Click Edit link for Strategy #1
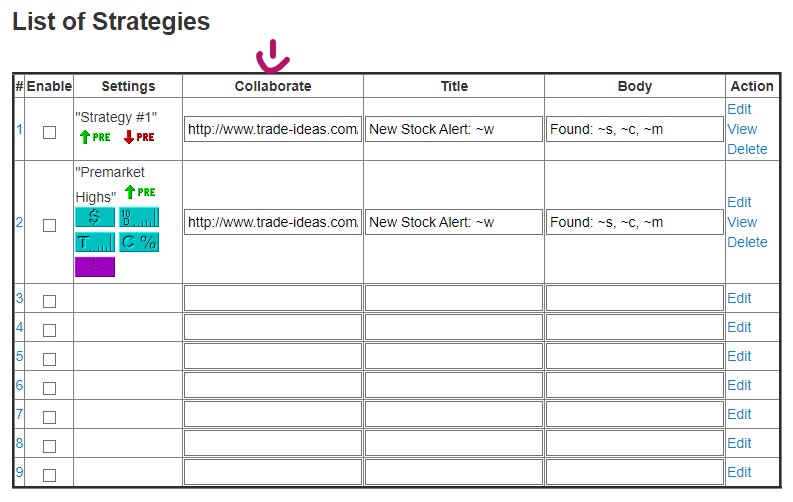The height and width of the screenshot is (502, 793). [x=739, y=109]
